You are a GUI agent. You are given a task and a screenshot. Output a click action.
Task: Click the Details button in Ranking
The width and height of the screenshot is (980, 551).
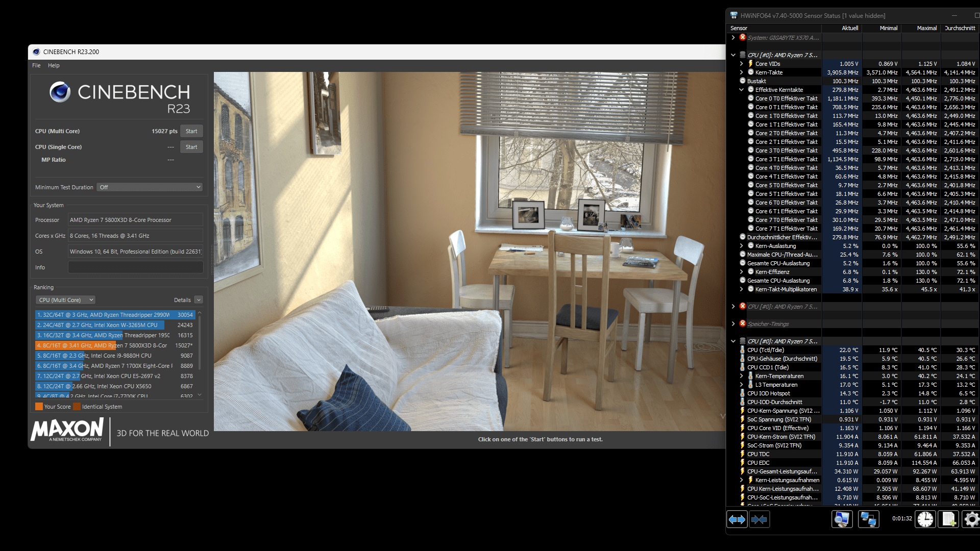tap(182, 300)
